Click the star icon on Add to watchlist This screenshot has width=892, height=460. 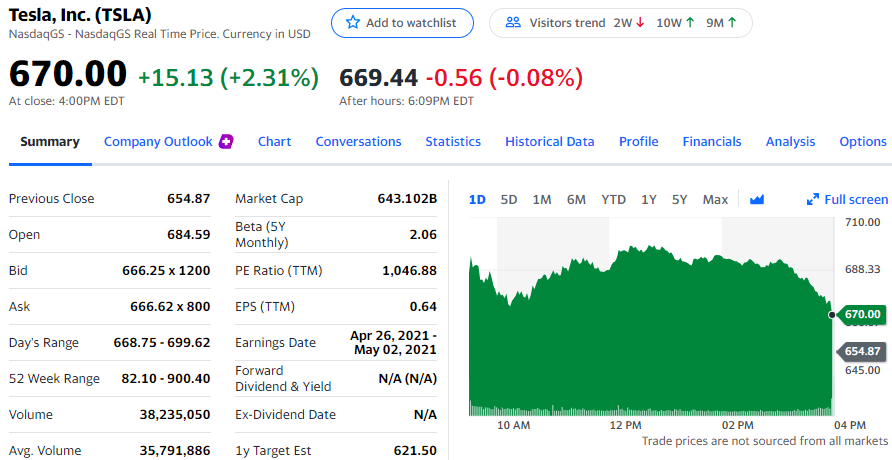[x=353, y=23]
